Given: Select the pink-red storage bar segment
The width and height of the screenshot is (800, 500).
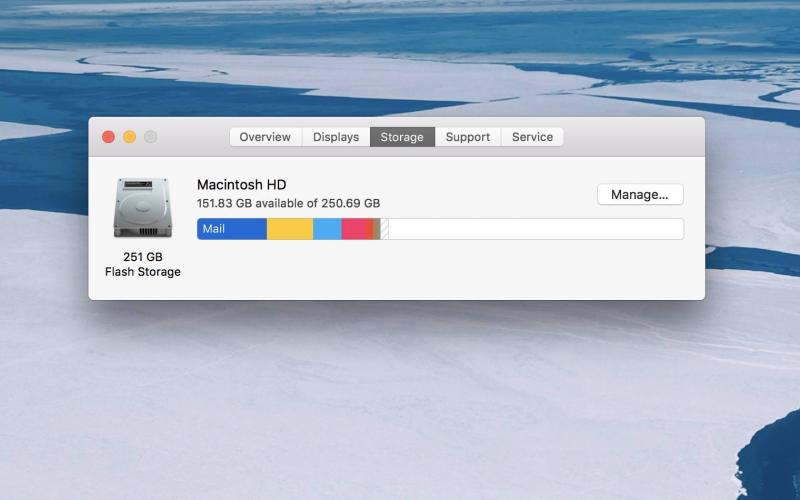Looking at the screenshot, I should pyautogui.click(x=357, y=229).
